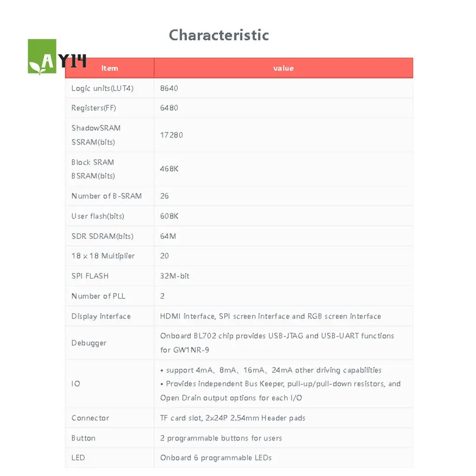The width and height of the screenshot is (476, 476).
Task: Select the 8640 value cell
Action: [x=169, y=88]
